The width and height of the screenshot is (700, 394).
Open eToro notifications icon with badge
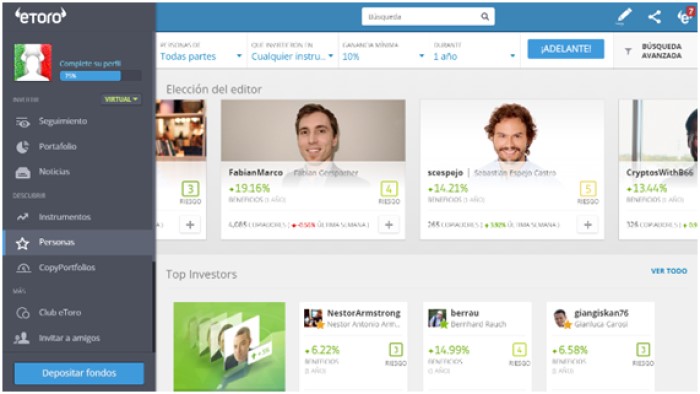[686, 16]
